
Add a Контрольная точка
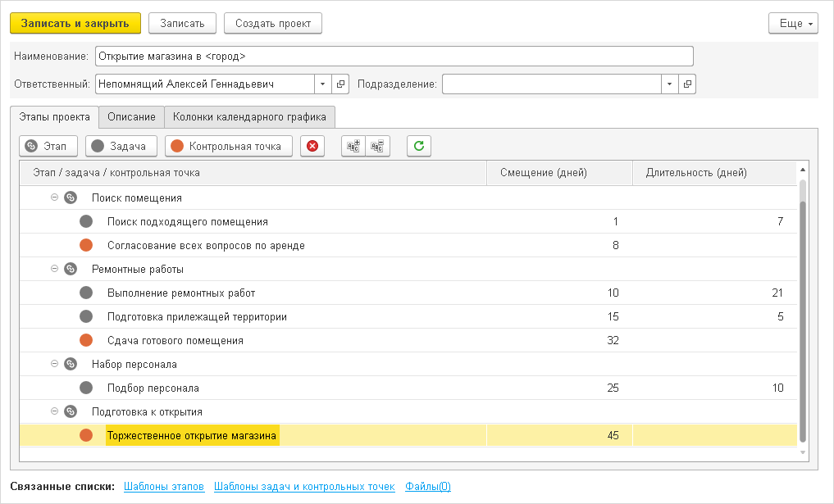tap(229, 146)
